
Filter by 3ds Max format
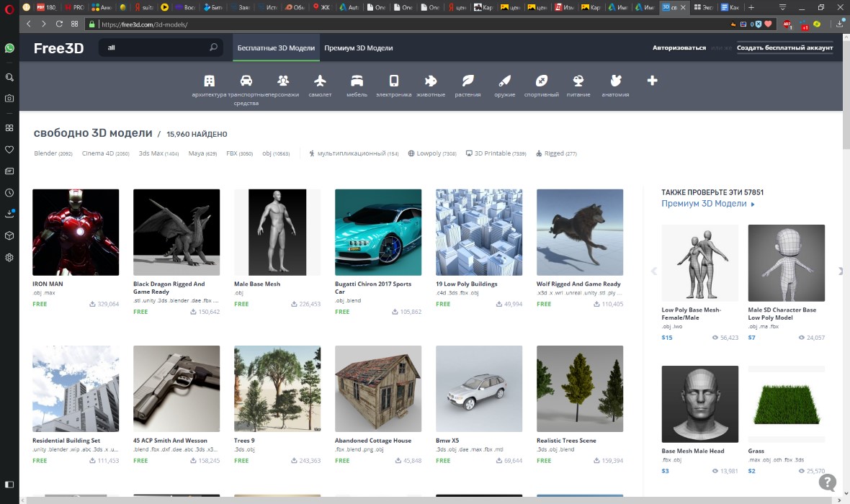[x=158, y=153]
